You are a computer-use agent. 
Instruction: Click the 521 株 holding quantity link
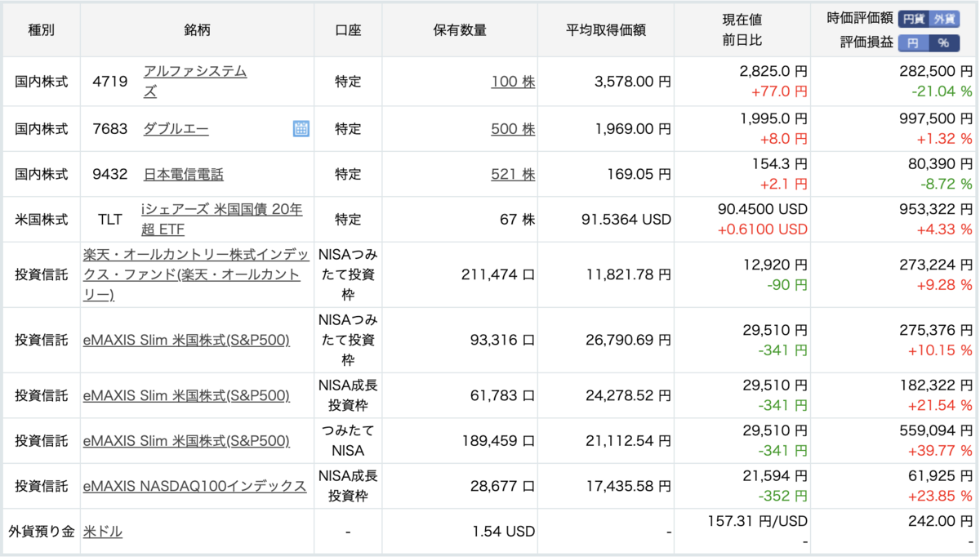pyautogui.click(x=513, y=174)
